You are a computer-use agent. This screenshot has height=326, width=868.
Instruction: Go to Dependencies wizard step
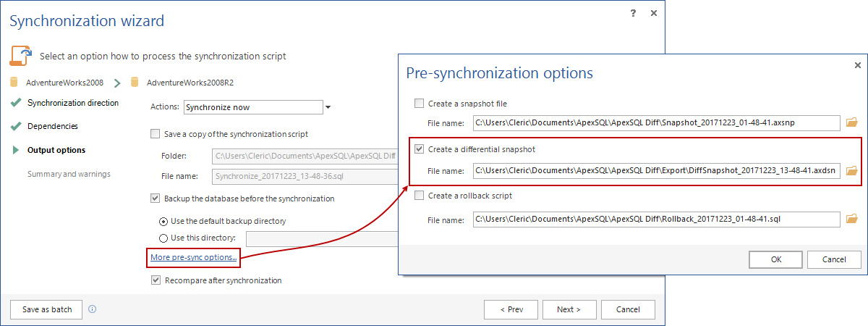tap(52, 126)
